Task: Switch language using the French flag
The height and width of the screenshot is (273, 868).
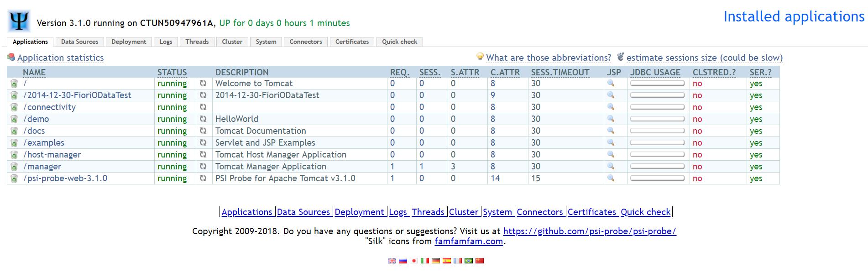Action: pyautogui.click(x=458, y=261)
